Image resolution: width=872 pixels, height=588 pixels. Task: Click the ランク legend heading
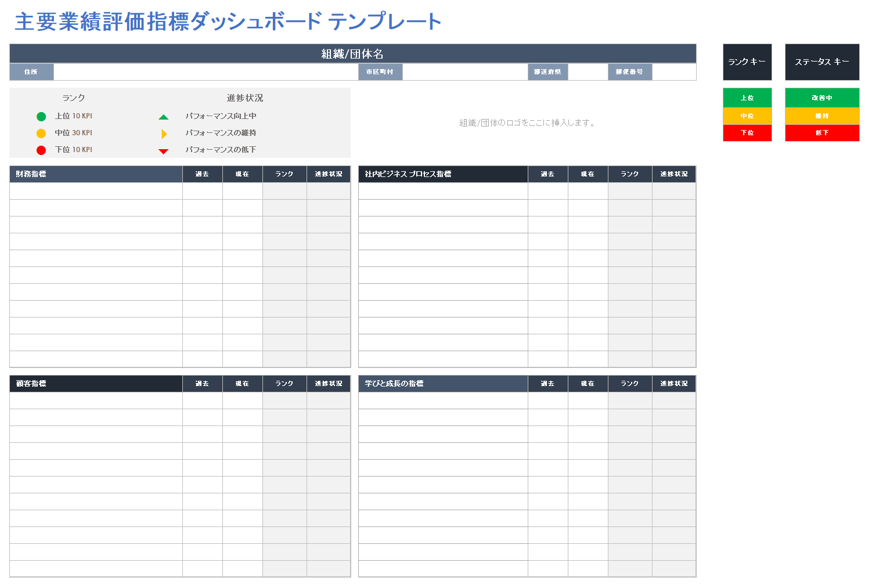(x=74, y=98)
